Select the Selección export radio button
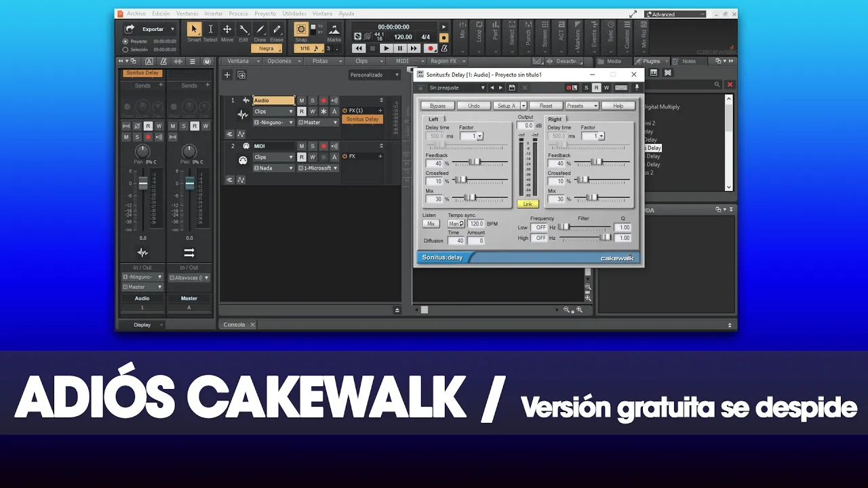The height and width of the screenshot is (488, 868). [125, 49]
